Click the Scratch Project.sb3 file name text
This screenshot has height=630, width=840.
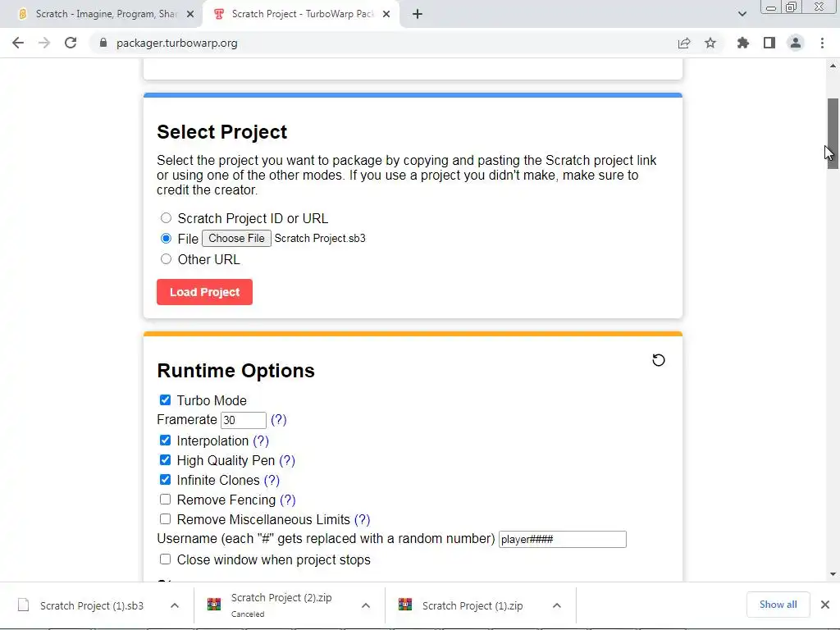tap(320, 239)
